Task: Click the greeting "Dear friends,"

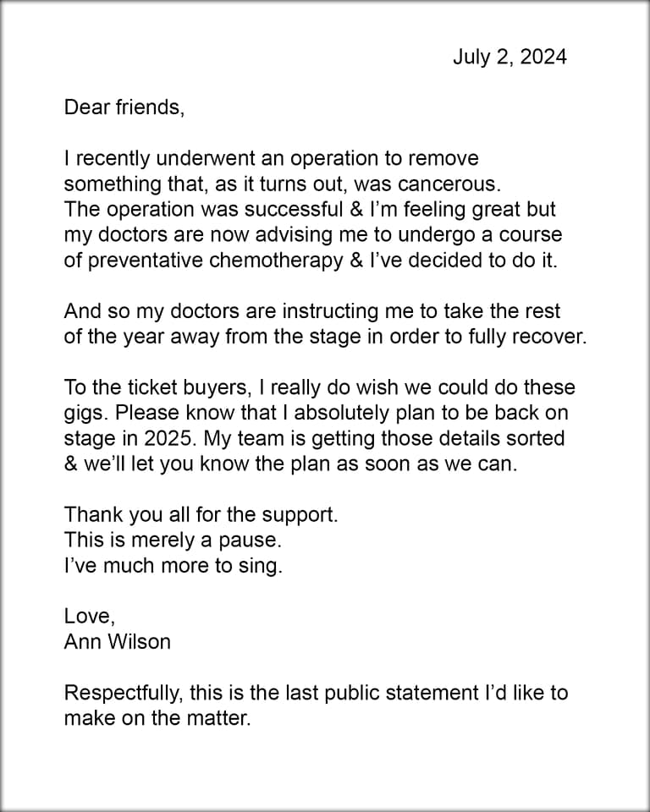Action: tap(124, 107)
